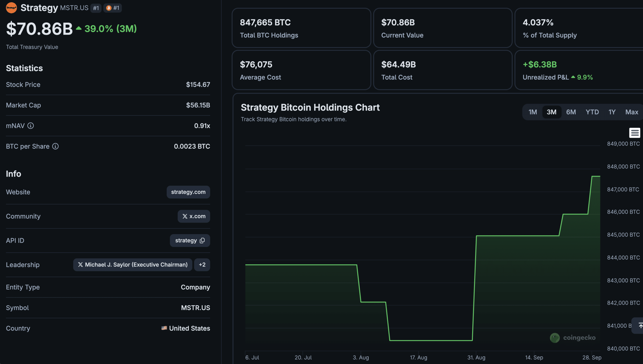Expand the +2 more leadership entries

point(202,265)
